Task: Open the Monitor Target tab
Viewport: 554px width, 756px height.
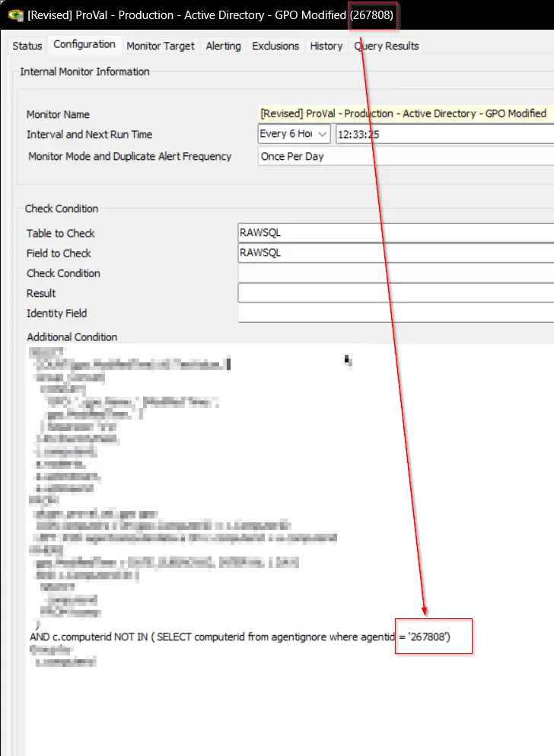Action: click(x=161, y=46)
